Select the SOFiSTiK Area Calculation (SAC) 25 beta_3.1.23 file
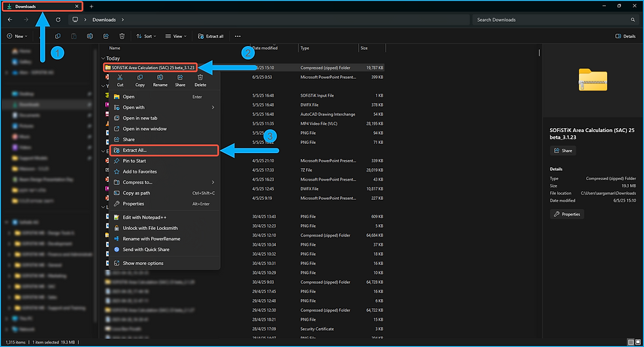Viewport: 644px width, 347px height. tap(150, 68)
